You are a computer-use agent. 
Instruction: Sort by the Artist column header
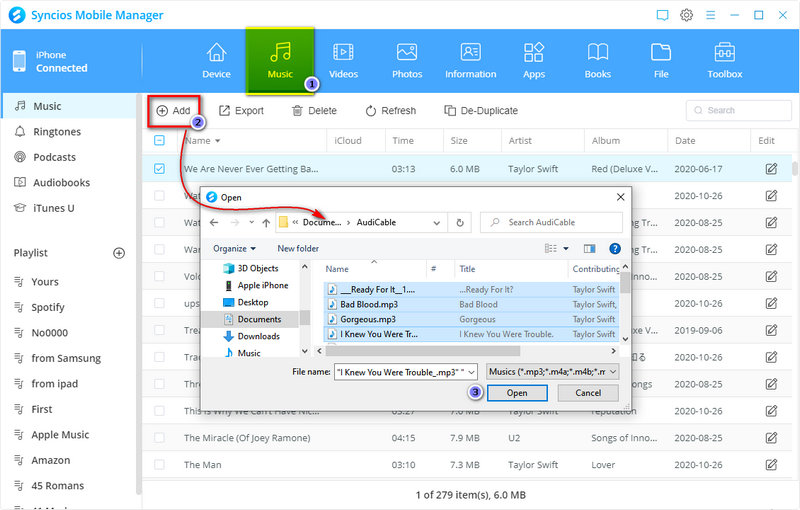[520, 140]
